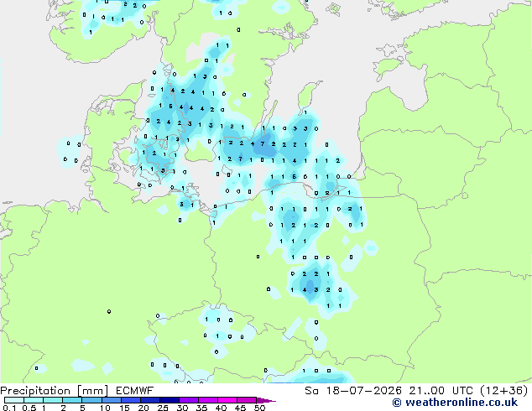Click the '[mm]' unit label
The image size is (532, 411).
[93, 391]
